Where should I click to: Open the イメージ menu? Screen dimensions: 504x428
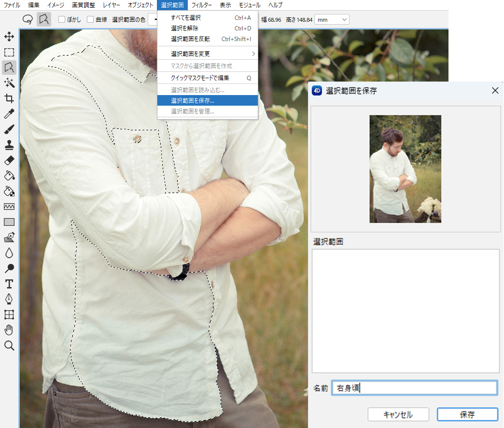coord(56,5)
